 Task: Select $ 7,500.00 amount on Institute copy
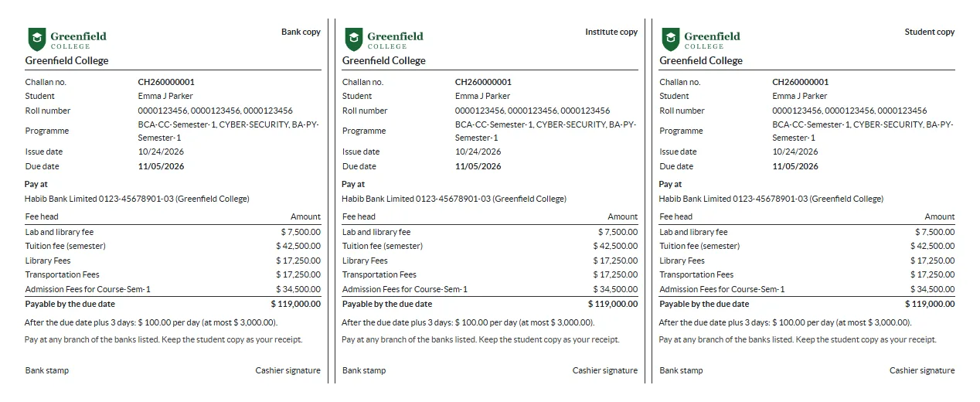[618, 232]
